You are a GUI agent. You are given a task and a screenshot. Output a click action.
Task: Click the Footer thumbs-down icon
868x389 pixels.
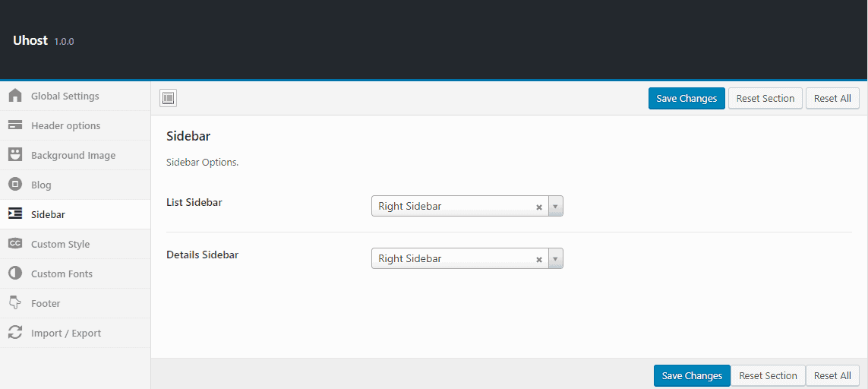[15, 303]
